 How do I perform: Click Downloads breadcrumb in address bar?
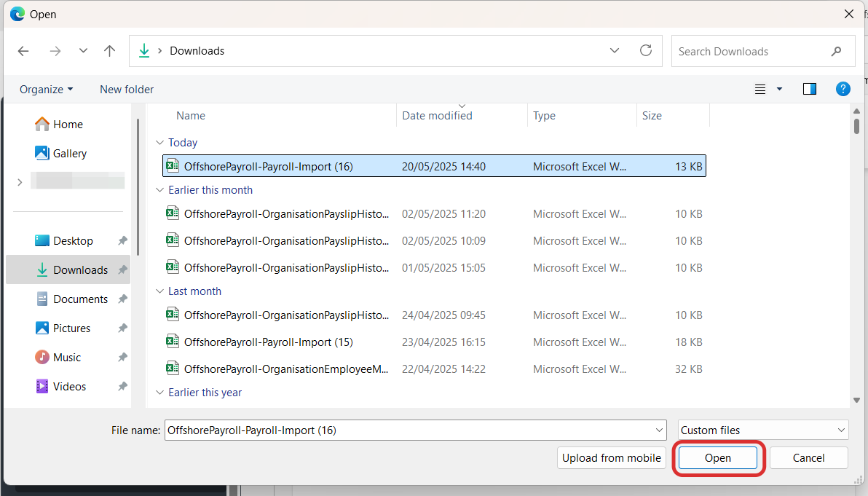(x=197, y=51)
